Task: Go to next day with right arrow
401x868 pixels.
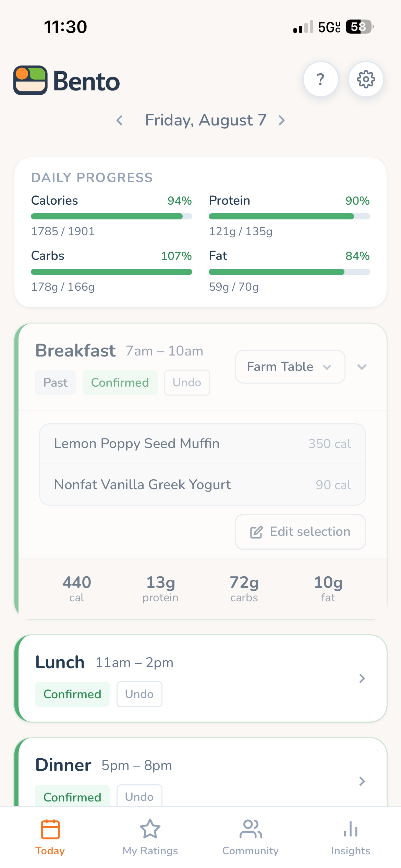Action: pos(282,120)
